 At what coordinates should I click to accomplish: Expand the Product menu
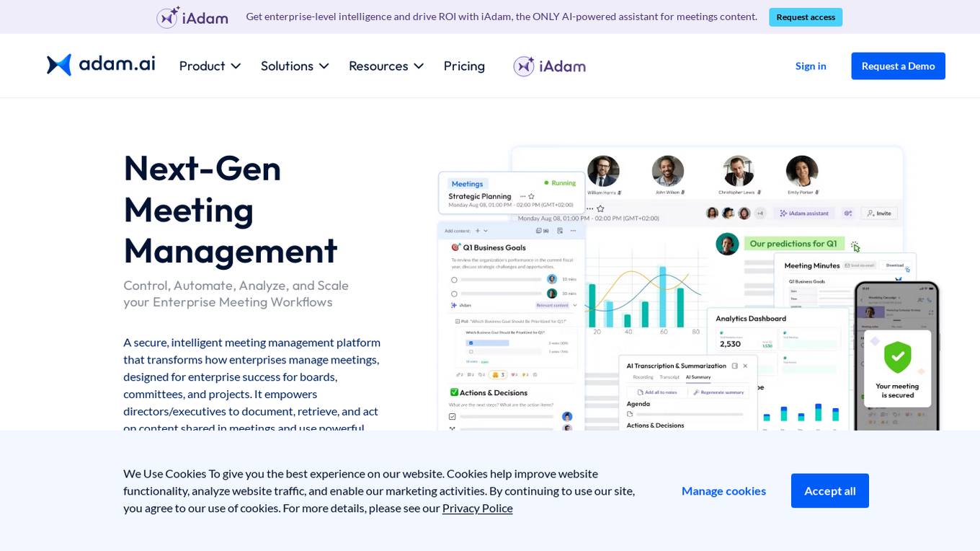click(210, 66)
